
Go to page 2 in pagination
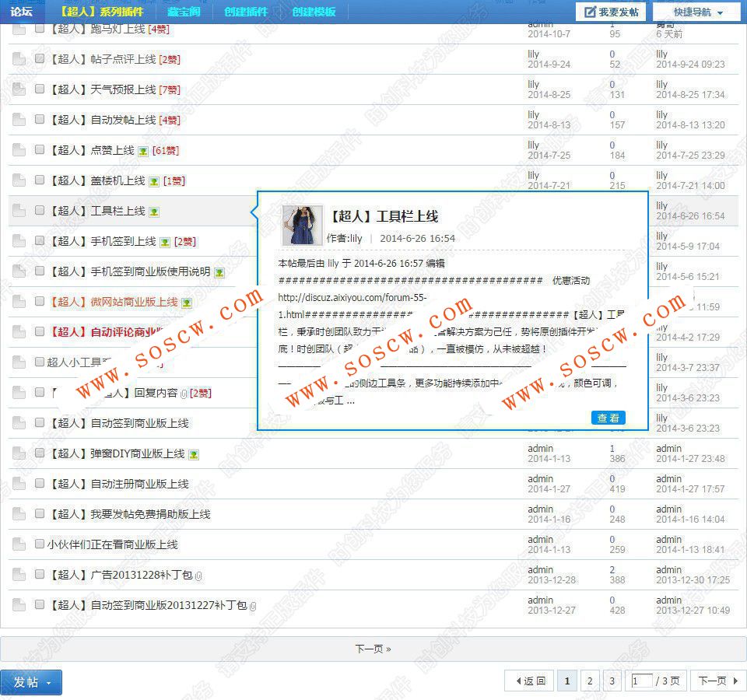tap(590, 681)
